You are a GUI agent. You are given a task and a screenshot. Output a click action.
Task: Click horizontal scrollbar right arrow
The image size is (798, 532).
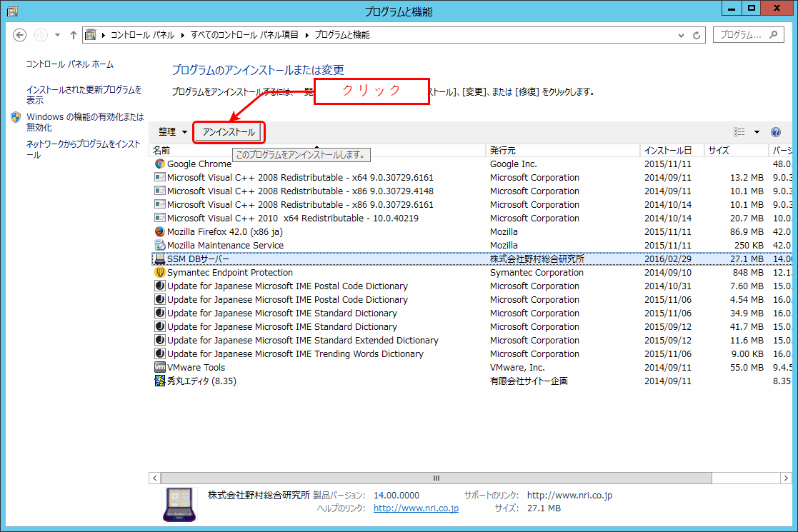(787, 478)
